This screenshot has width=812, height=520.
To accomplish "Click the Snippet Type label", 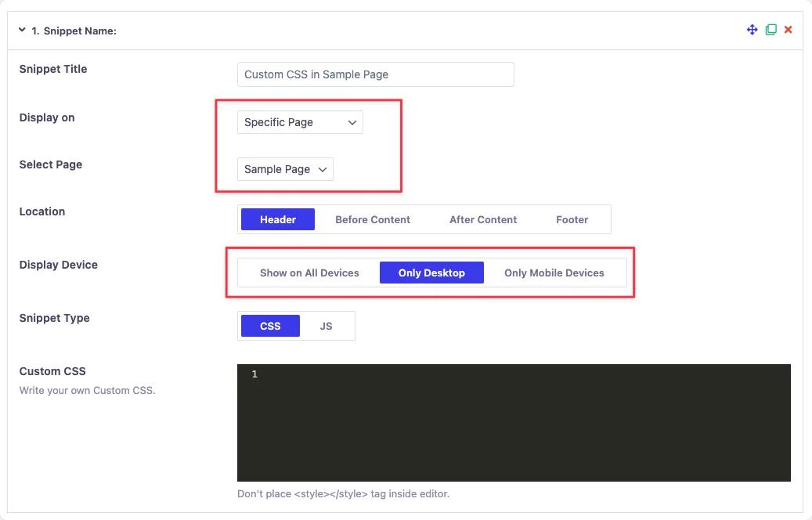I will point(54,318).
